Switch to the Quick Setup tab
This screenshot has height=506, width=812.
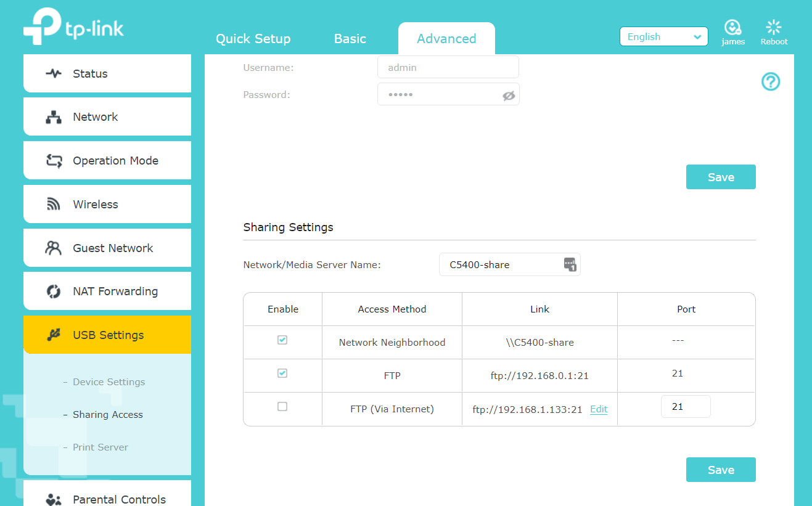[253, 39]
